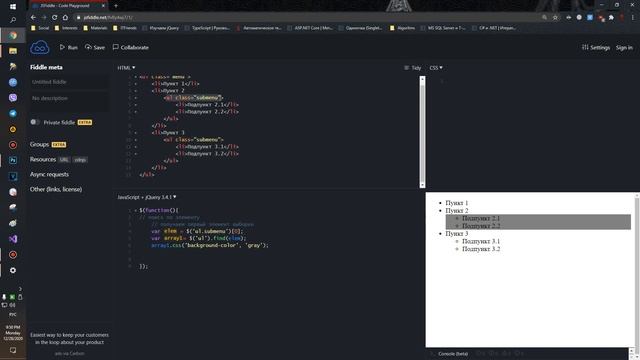Open Windows settings gear in taskbar
The width and height of the screenshot is (640, 360).
pyautogui.click(x=13, y=271)
